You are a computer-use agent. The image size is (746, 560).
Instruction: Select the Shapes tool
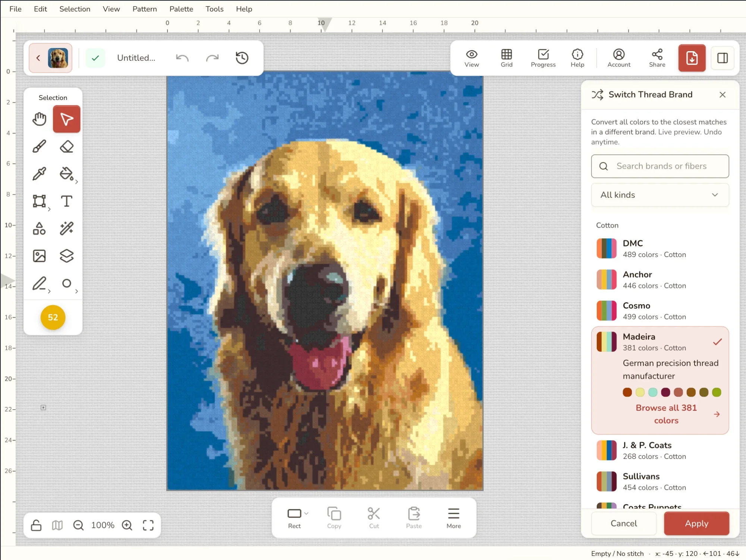[39, 228]
